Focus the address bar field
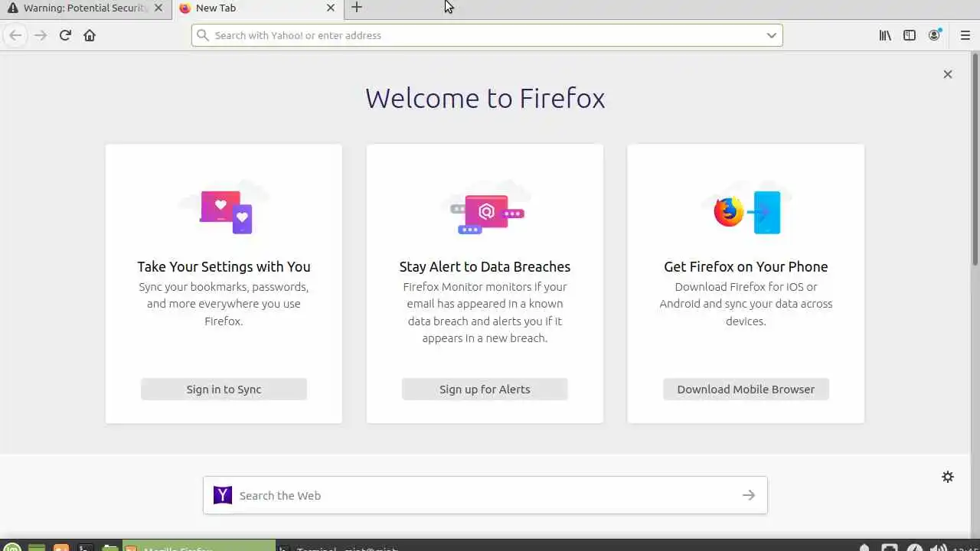Viewport: 980px width, 551px height. [487, 35]
